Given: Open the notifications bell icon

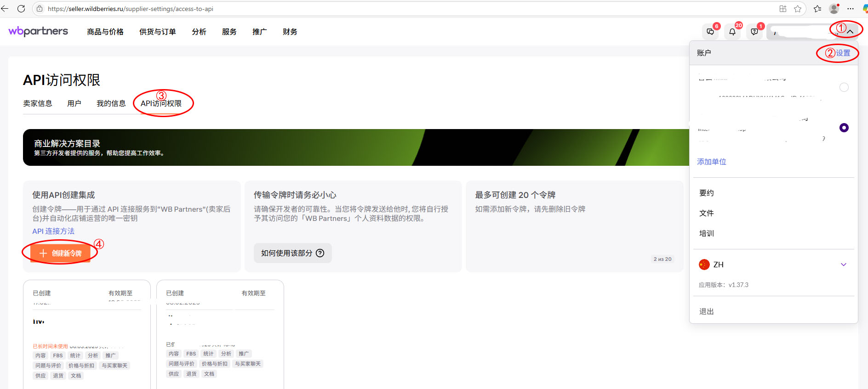Looking at the screenshot, I should pos(732,32).
